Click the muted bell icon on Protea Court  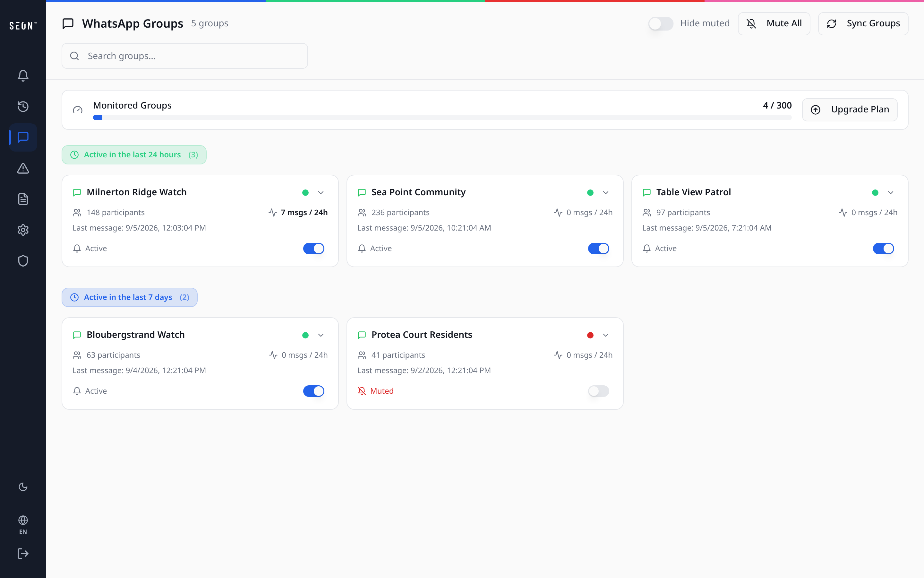click(362, 391)
